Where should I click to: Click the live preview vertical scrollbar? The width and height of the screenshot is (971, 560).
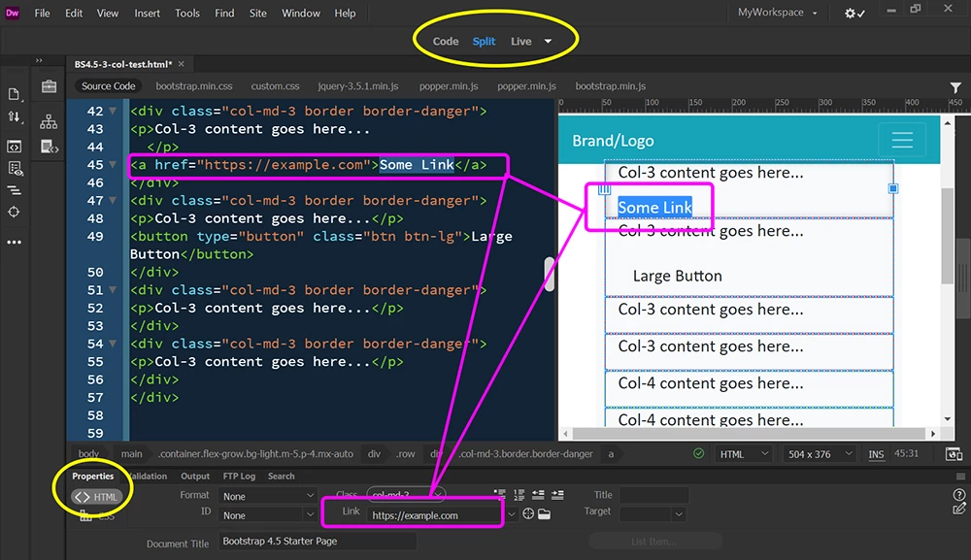(x=948, y=235)
